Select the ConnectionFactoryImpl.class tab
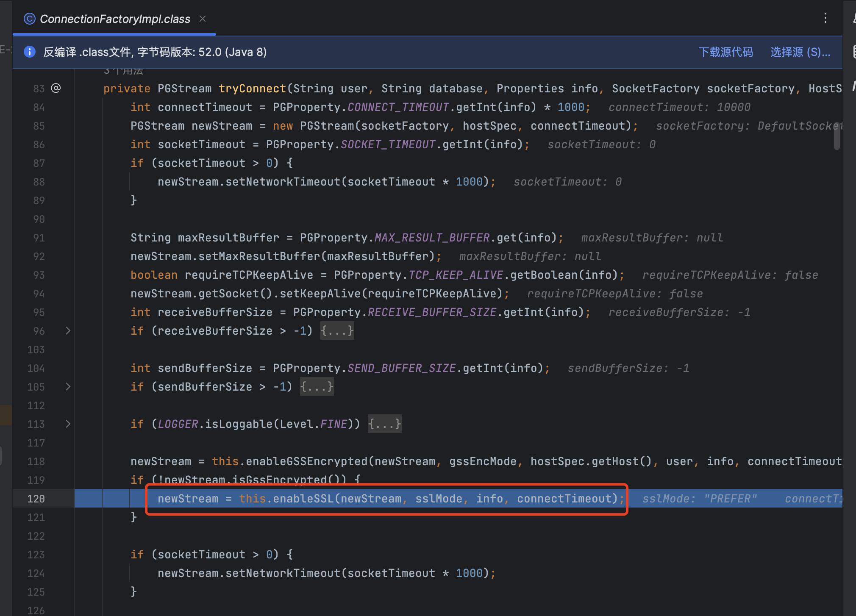The image size is (856, 616). click(115, 19)
